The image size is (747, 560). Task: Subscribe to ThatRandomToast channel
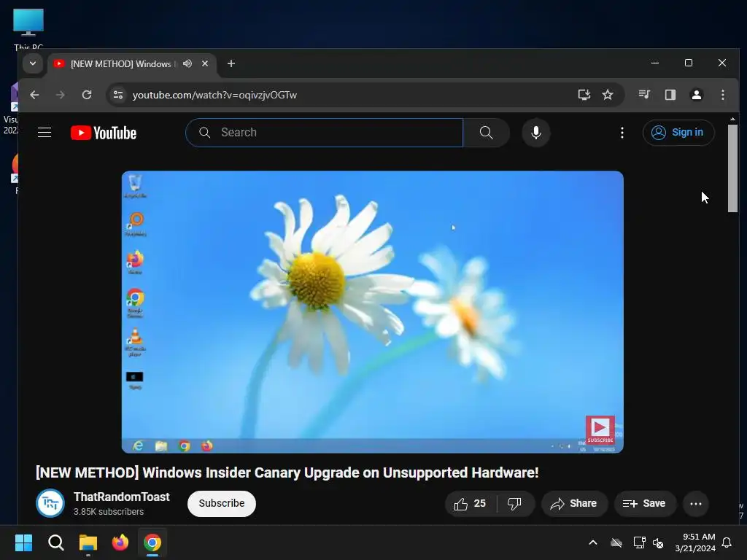(222, 503)
